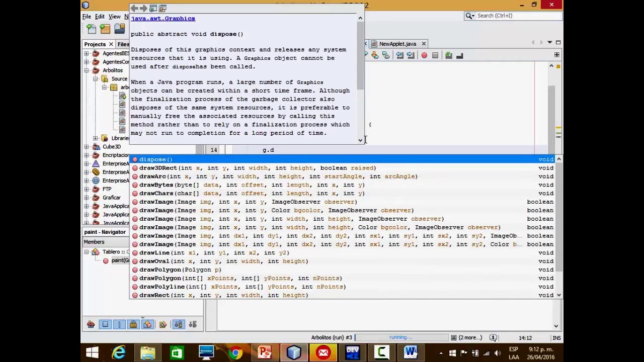Toggle Show Fields filter in Navigator
The width and height of the screenshot is (644, 362).
(x=105, y=324)
